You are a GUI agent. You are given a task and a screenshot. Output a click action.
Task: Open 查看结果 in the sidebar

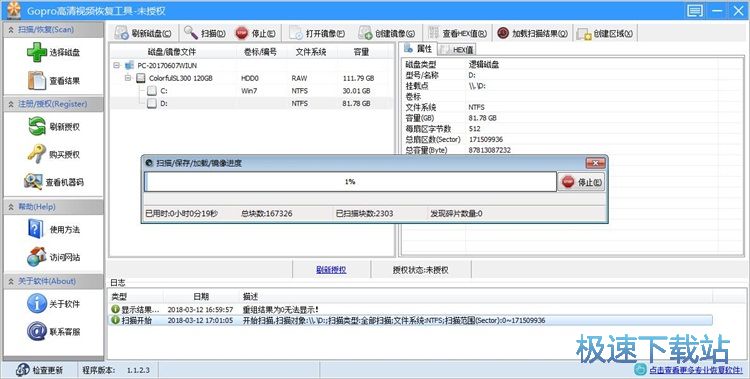(54, 81)
